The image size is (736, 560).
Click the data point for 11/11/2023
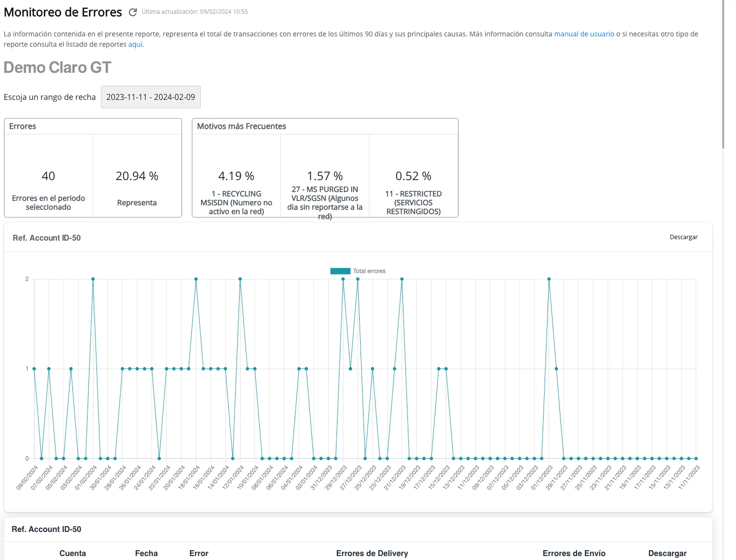[x=696, y=459]
